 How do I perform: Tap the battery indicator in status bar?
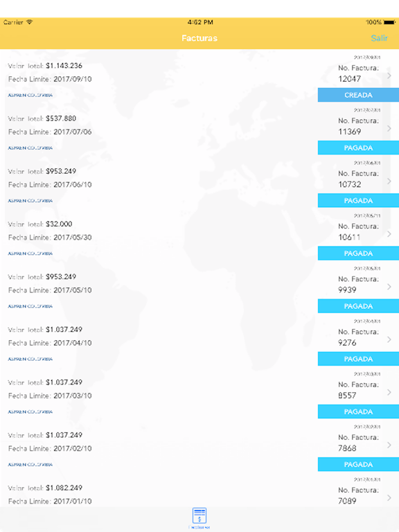coord(389,22)
